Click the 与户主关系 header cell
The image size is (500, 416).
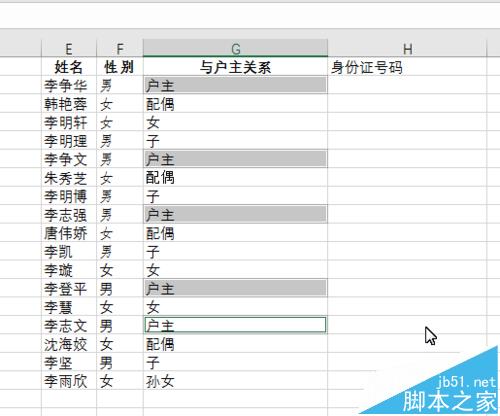click(x=235, y=67)
